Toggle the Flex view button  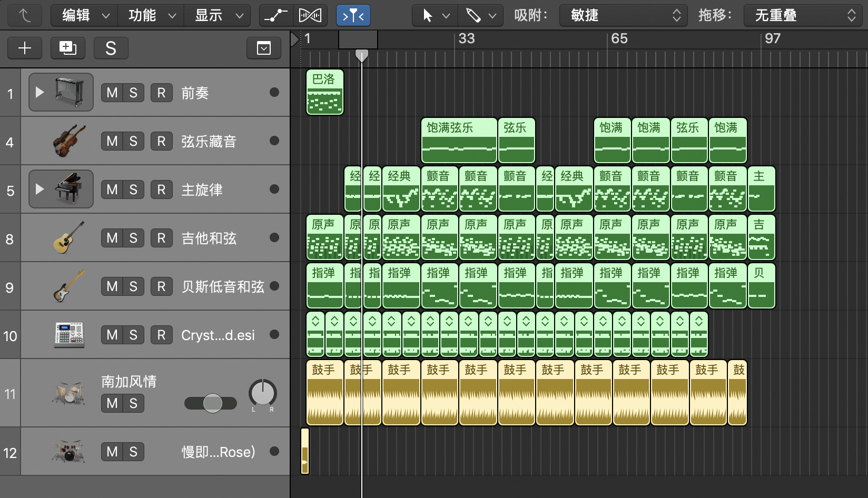pyautogui.click(x=310, y=15)
